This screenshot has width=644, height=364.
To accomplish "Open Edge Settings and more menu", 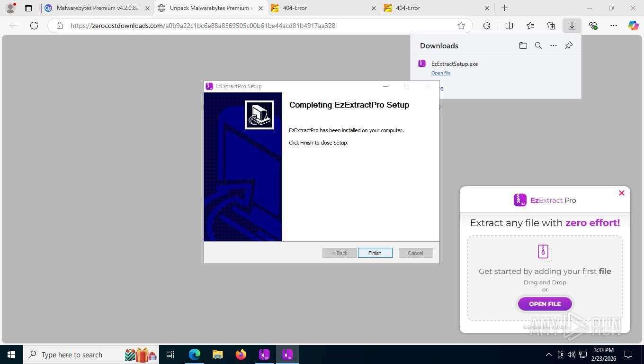I will tap(614, 26).
